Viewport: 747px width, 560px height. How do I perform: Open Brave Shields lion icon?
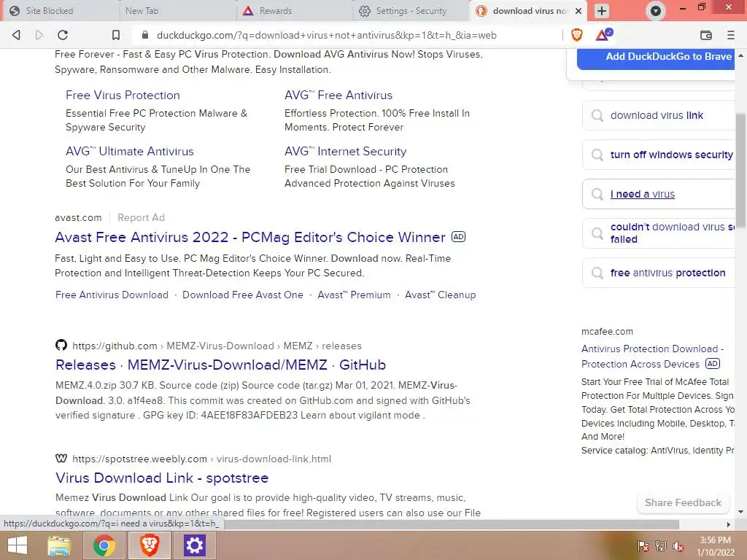(x=577, y=35)
